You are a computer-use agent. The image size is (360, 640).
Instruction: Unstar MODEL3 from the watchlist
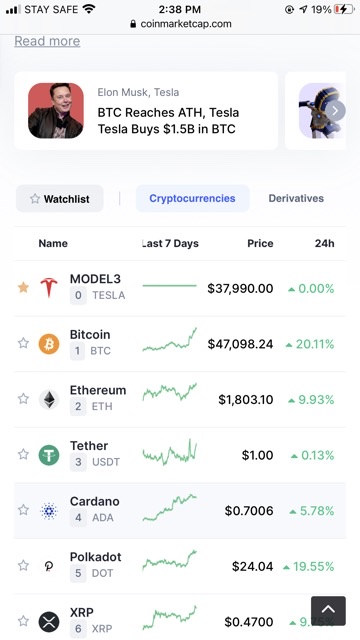click(23, 288)
